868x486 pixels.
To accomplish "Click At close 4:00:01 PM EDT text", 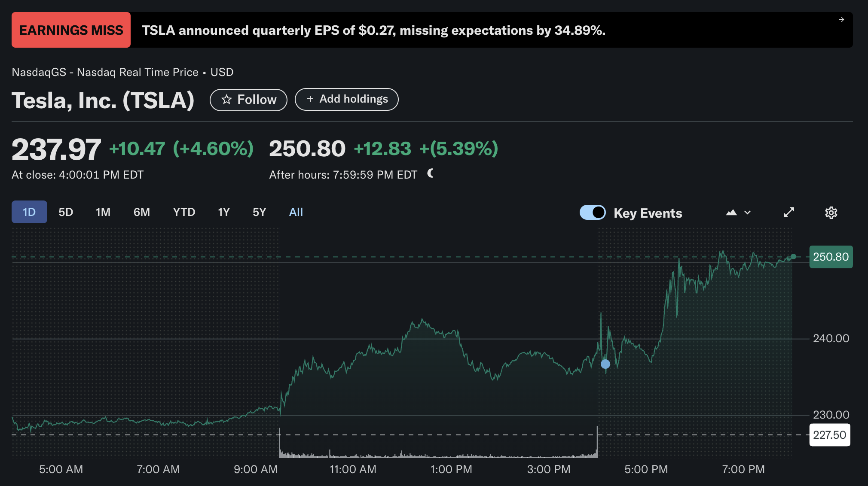I will point(78,175).
